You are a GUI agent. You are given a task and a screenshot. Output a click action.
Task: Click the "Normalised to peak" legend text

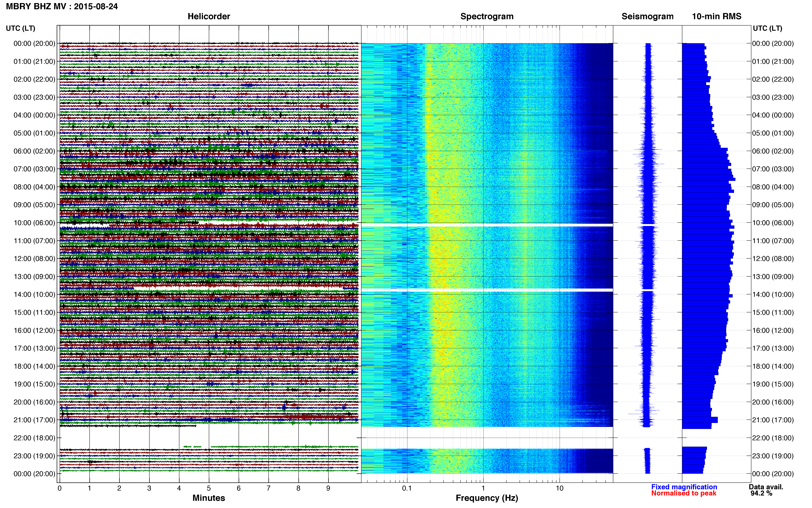click(684, 493)
